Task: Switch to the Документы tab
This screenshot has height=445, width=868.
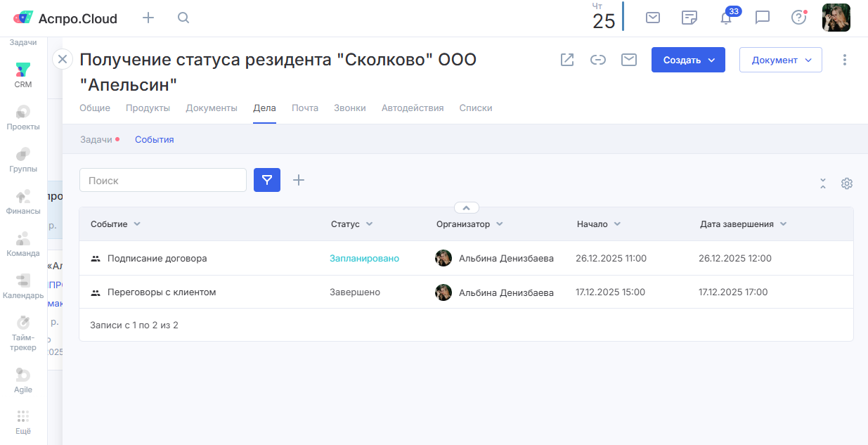Action: click(212, 108)
